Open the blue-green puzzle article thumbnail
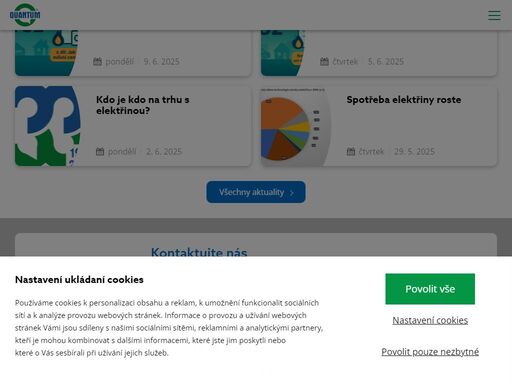The image size is (512, 384). point(48,126)
